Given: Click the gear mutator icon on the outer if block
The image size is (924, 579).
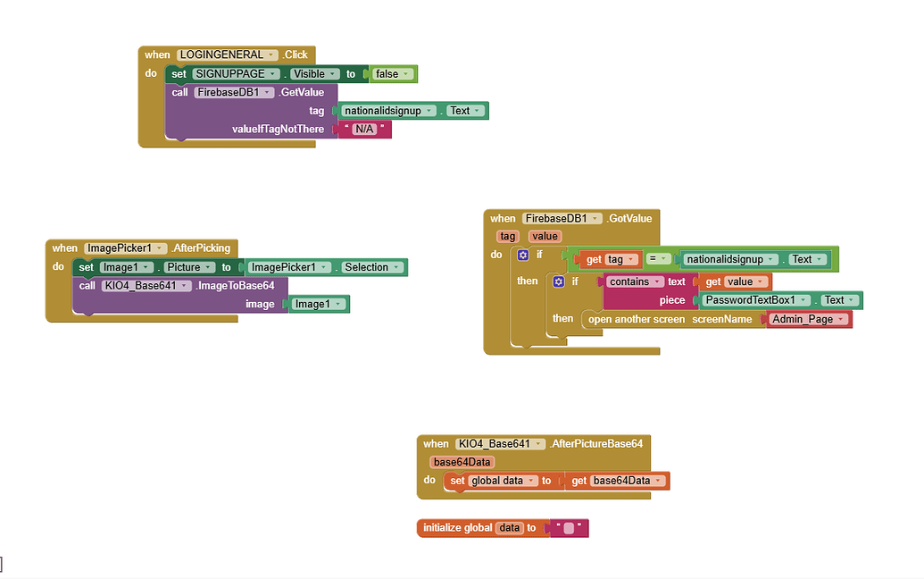Looking at the screenshot, I should tap(522, 255).
